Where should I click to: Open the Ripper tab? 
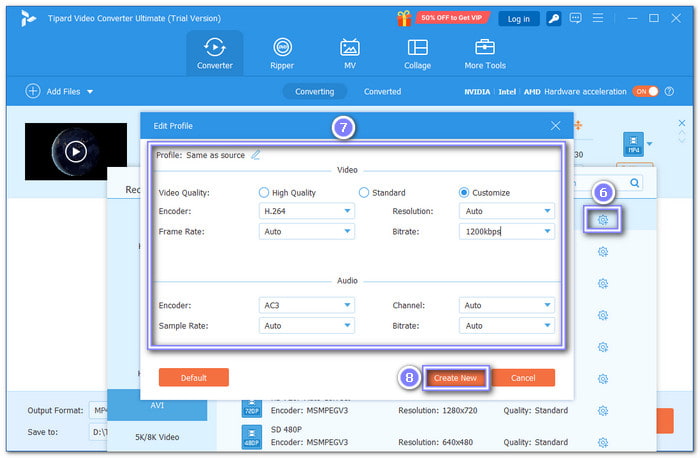(x=282, y=54)
